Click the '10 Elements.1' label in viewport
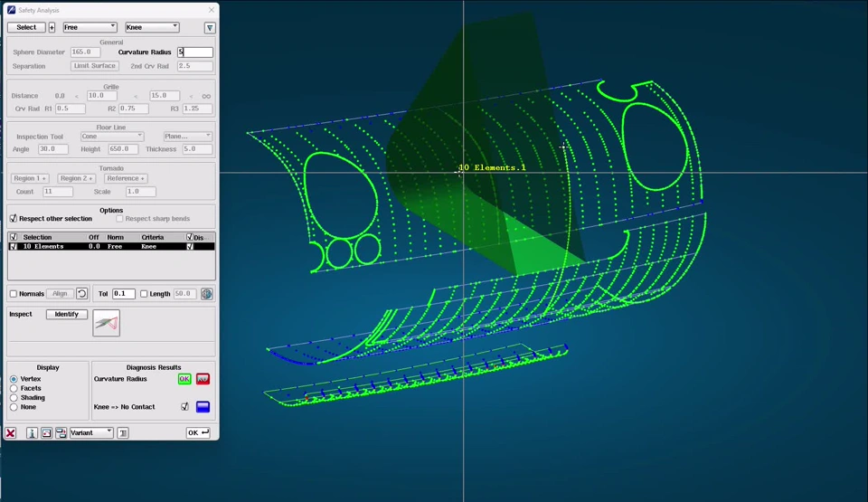 (492, 167)
